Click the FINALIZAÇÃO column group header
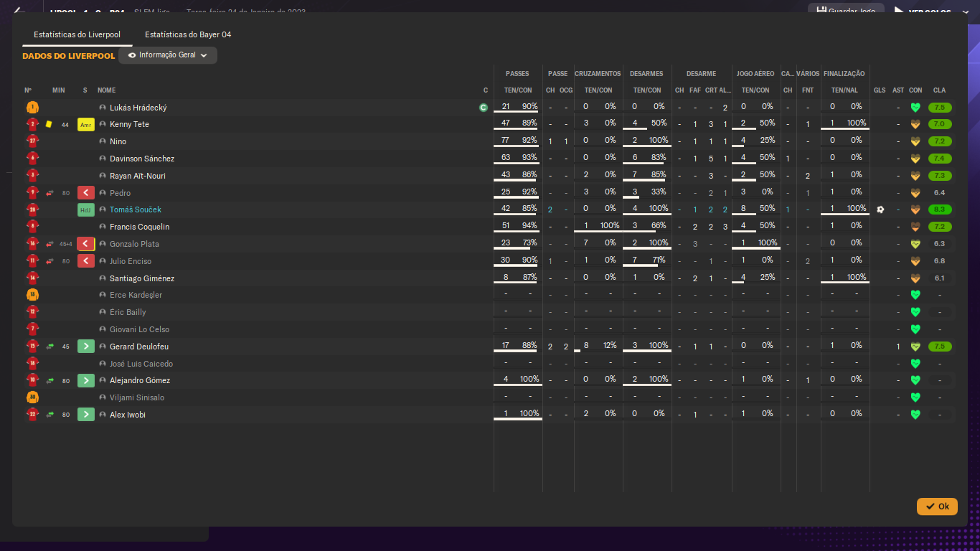980x551 pixels. coord(844,74)
